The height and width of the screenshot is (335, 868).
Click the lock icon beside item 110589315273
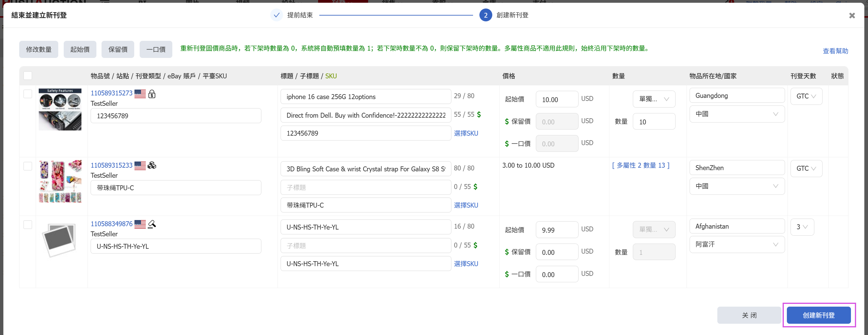coord(152,94)
